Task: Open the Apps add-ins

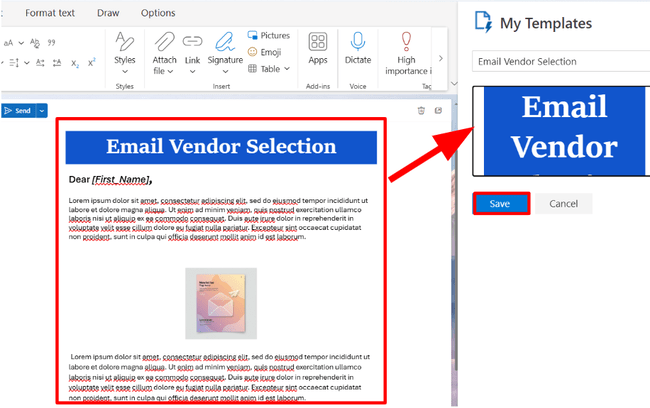Action: (x=318, y=48)
